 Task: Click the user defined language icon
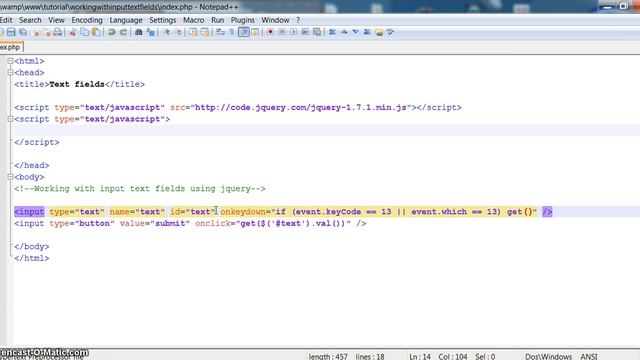click(x=255, y=32)
